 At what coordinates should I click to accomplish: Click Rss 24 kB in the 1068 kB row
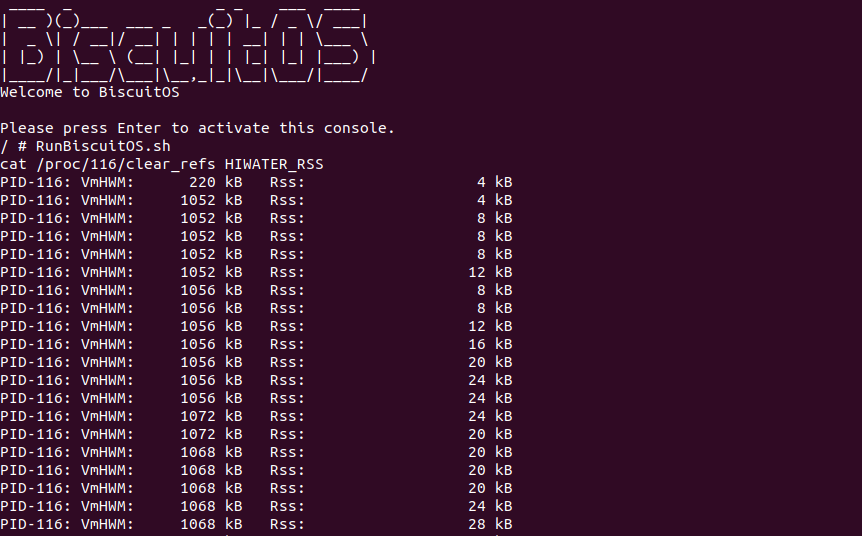490,506
